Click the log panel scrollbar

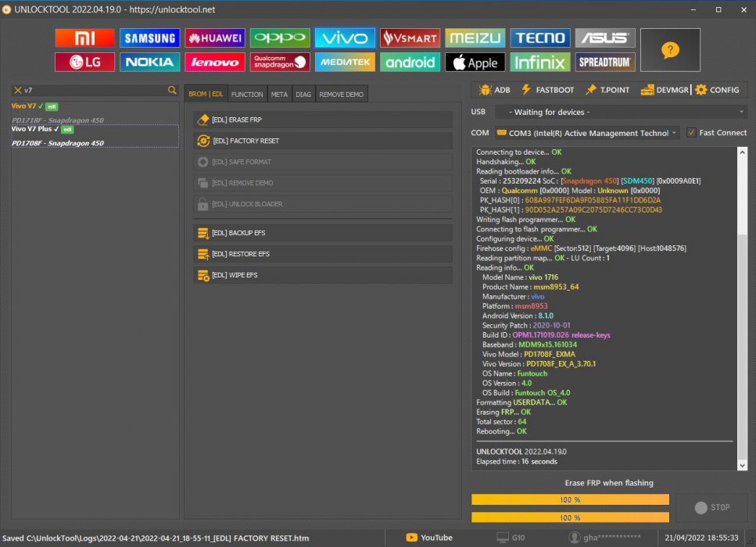pos(743,309)
